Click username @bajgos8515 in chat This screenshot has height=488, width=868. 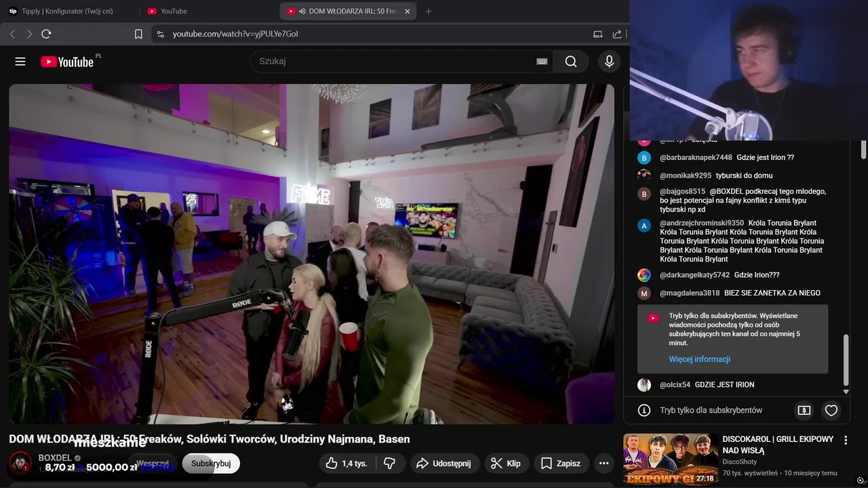click(x=682, y=192)
